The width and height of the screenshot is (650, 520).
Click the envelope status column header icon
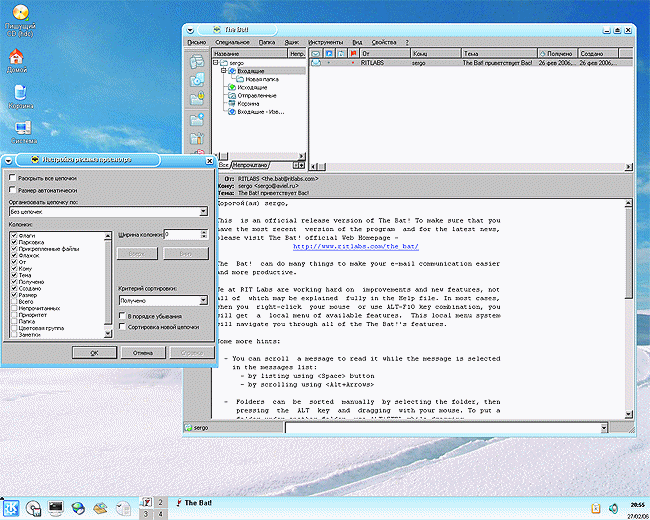(x=316, y=53)
